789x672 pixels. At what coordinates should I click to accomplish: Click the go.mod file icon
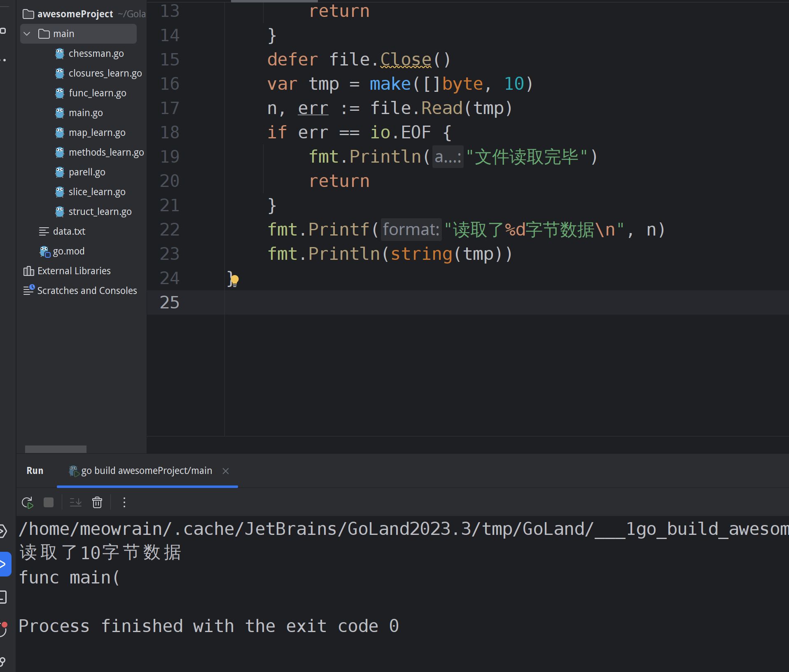coord(44,251)
